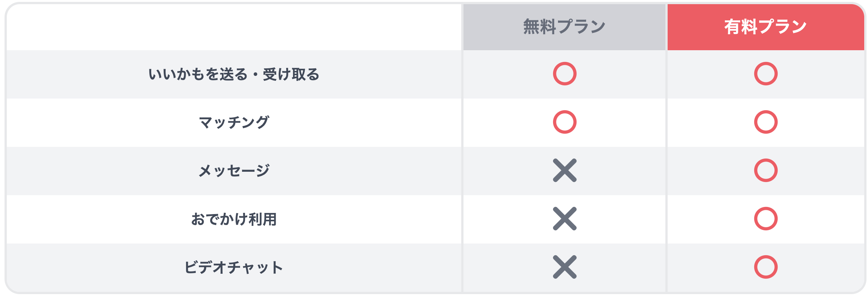Click the paid plan circle for マッチング
This screenshot has height=296, width=868.
[x=766, y=122]
